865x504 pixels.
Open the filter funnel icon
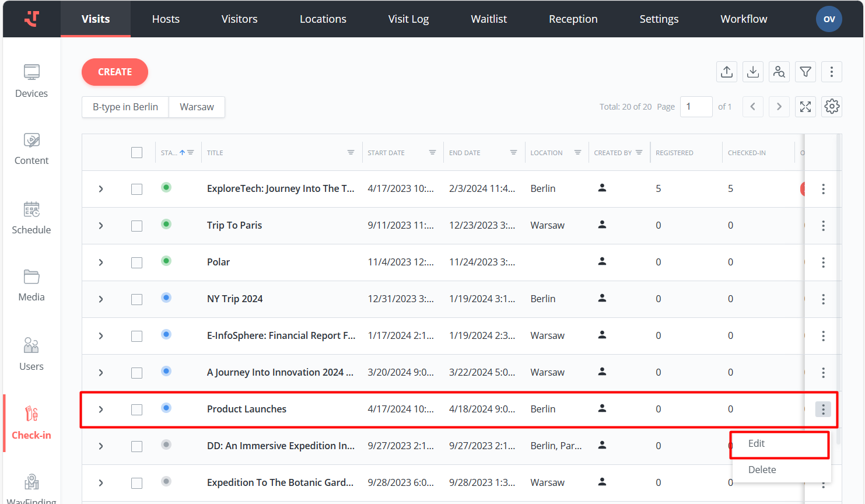click(805, 72)
